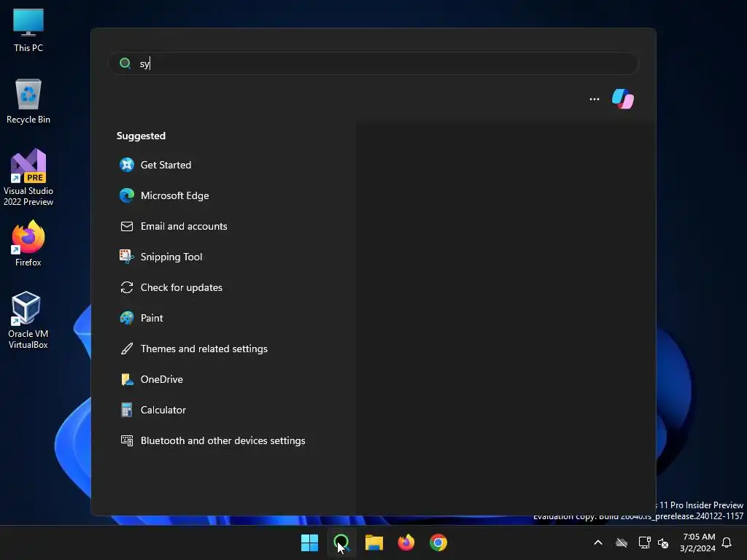Select Oracle VM VirtualBox desktop shortcut
Viewport: 747px width, 560px height.
28,320
